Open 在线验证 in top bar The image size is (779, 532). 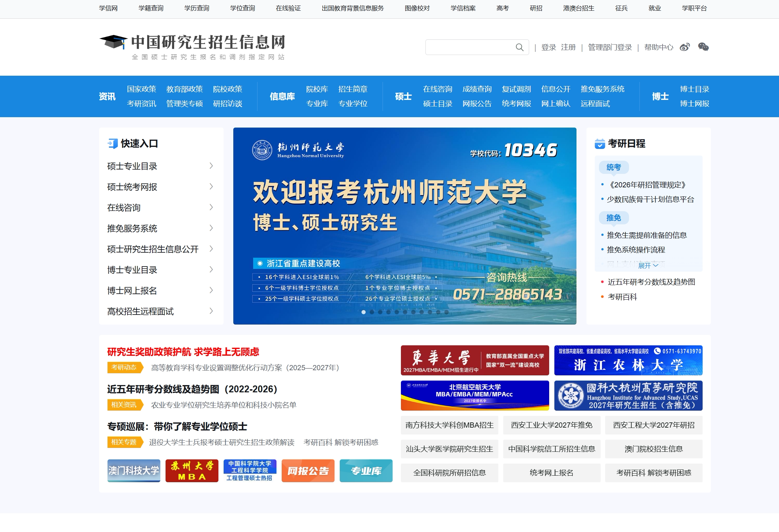[288, 8]
